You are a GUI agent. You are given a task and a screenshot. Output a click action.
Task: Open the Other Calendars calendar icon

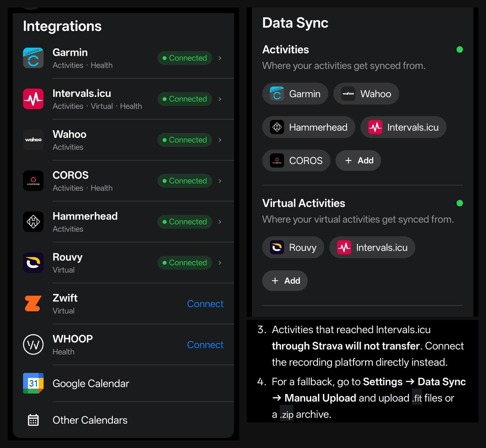pyautogui.click(x=33, y=420)
